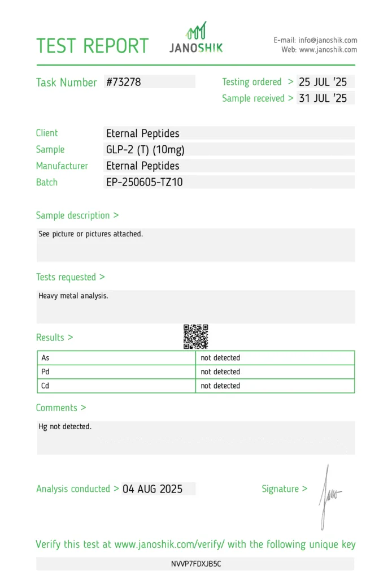Click the arrow next to Sample description
392x579 pixels.
pyautogui.click(x=116, y=215)
